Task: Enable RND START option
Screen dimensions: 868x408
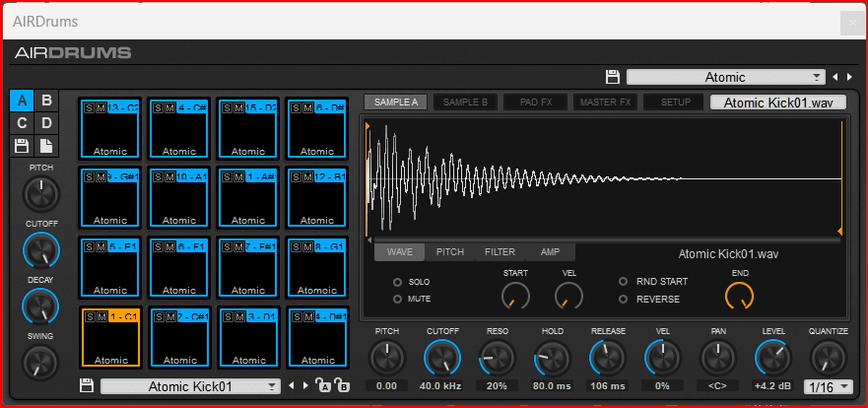Action: (624, 282)
